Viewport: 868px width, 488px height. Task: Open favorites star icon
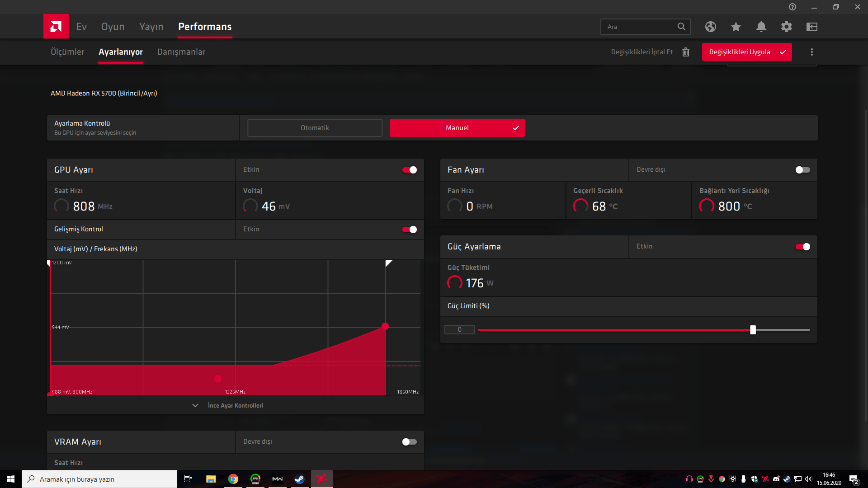[736, 27]
